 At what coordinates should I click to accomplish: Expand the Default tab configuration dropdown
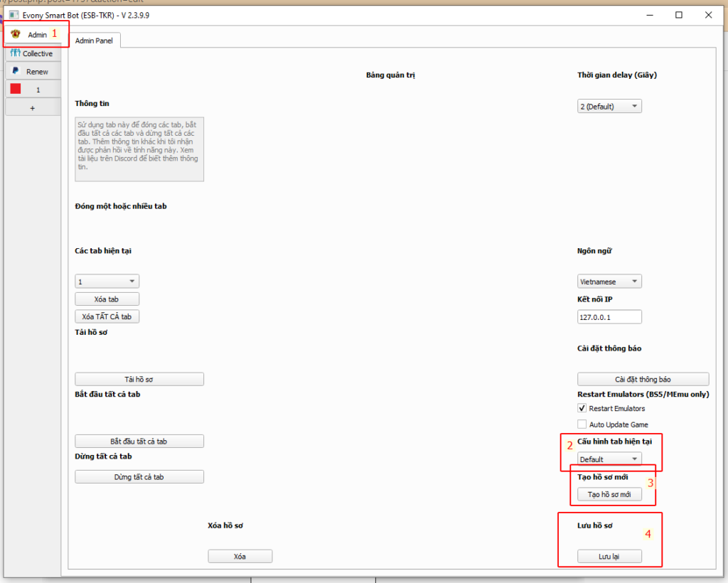[x=609, y=459]
